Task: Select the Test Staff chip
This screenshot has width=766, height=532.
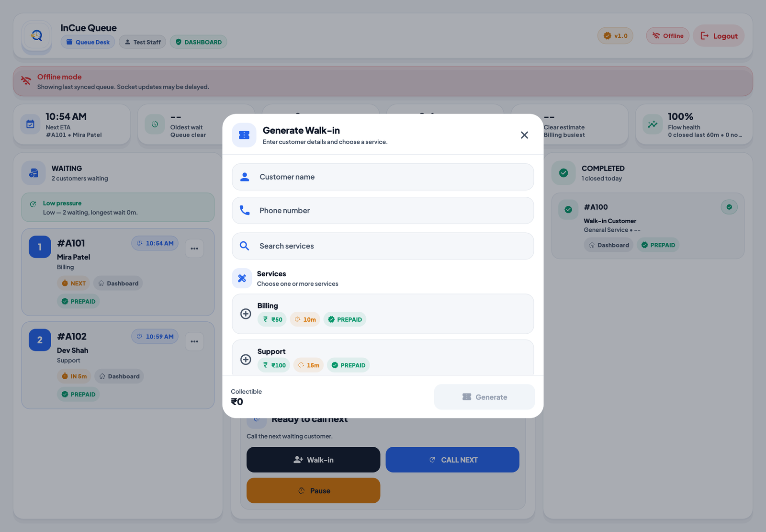Action: click(142, 42)
